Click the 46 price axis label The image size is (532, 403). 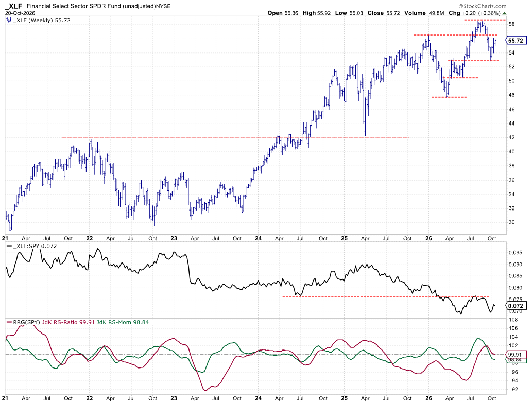pyautogui.click(x=511, y=109)
